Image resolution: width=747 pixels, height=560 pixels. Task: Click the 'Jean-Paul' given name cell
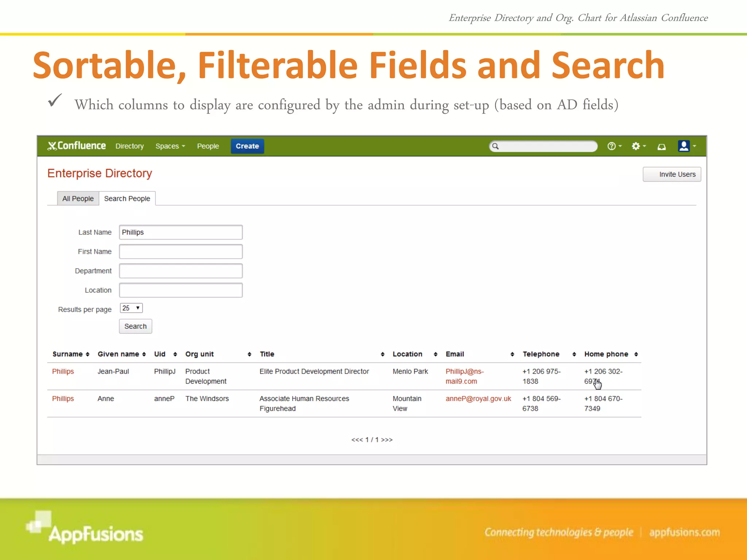(113, 372)
